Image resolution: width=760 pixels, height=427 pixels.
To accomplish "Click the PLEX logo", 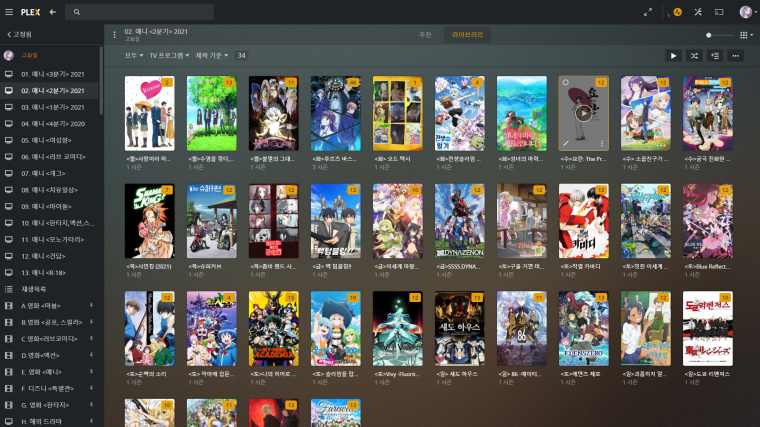I will (31, 12).
